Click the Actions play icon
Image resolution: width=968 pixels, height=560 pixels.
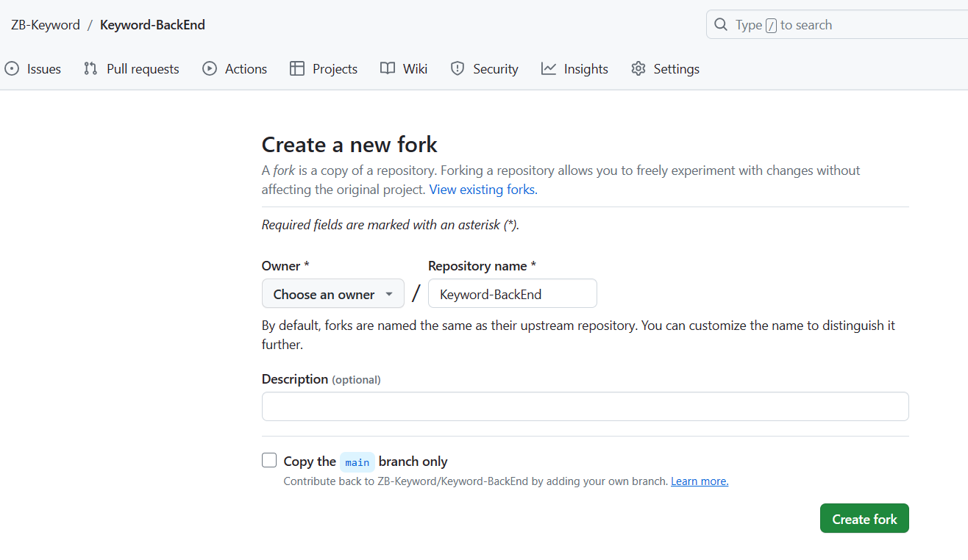click(x=210, y=68)
